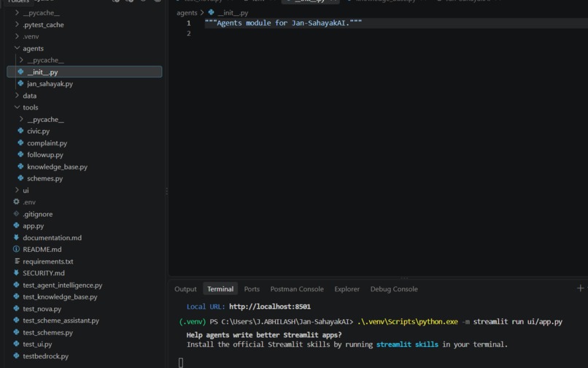This screenshot has height=368, width=588.
Task: Click the Python icon beside knowledge_base.py
Action: coord(20,166)
